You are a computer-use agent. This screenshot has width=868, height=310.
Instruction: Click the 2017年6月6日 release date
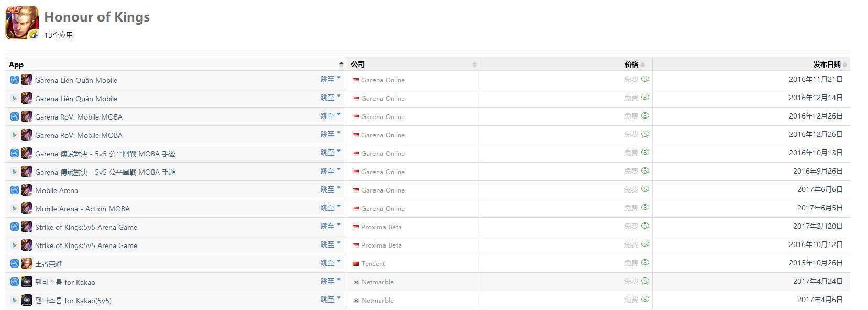[x=820, y=189]
